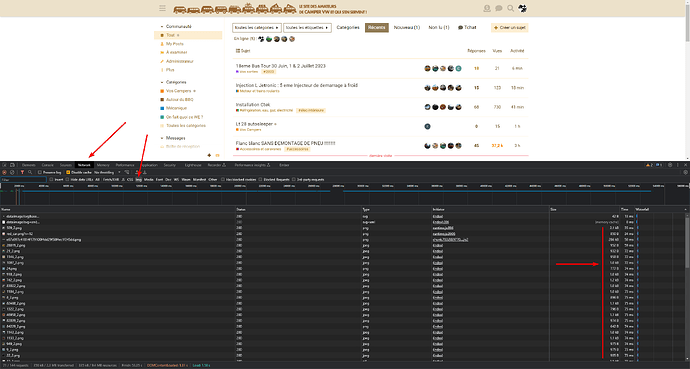
Task: Click the keyboard shortcuts icon below the sidebar
Action: pyautogui.click(x=217, y=155)
